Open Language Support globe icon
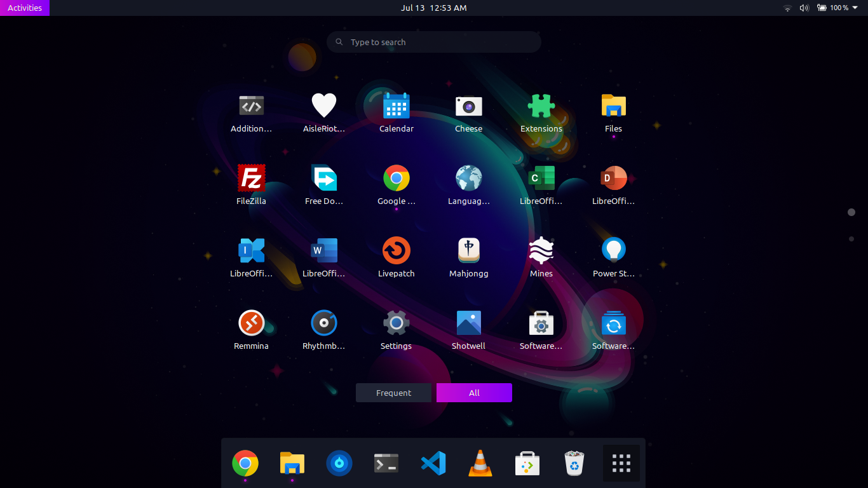868x488 pixels. point(468,178)
